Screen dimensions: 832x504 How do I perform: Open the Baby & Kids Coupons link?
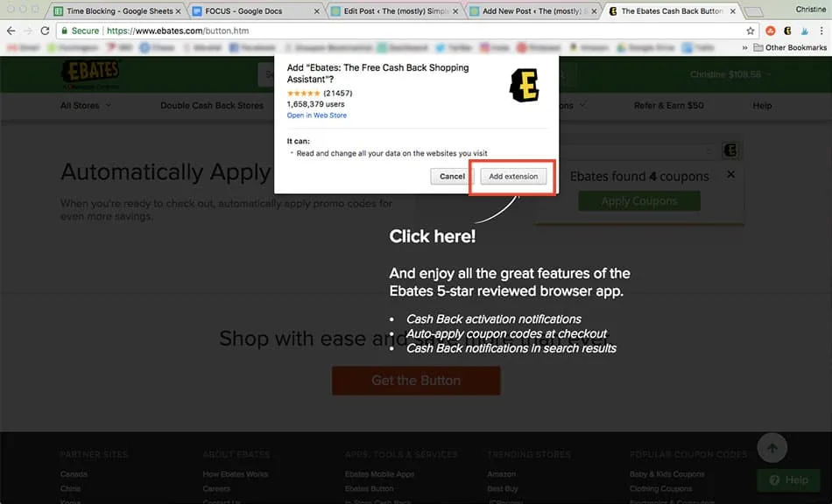pos(667,474)
